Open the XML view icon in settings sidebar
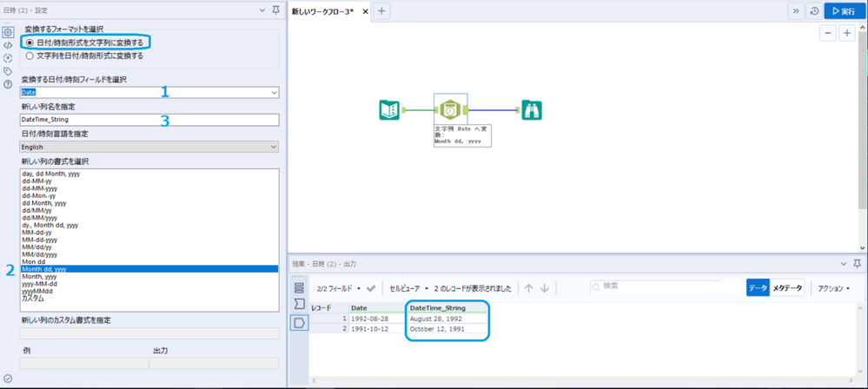The width and height of the screenshot is (868, 389). point(8,45)
